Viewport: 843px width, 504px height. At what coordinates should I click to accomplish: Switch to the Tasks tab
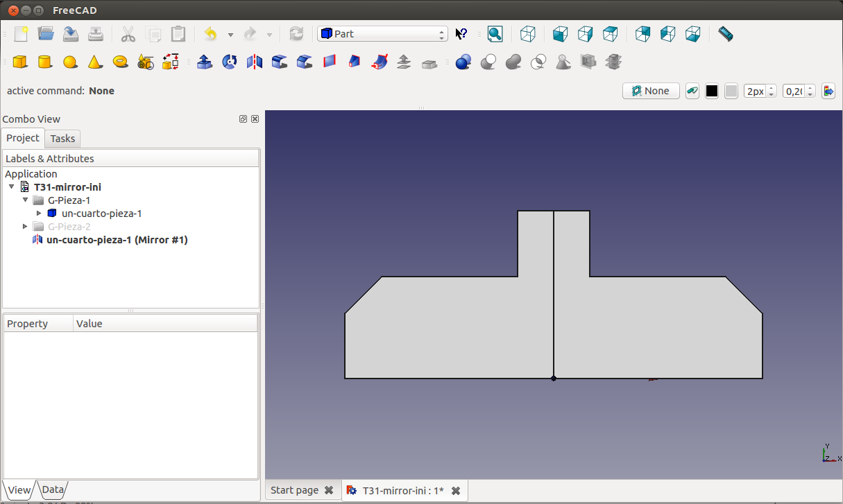coord(62,139)
